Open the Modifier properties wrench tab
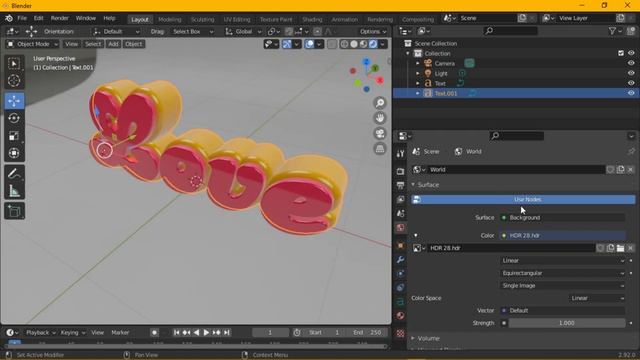The height and width of the screenshot is (360, 640). [x=400, y=260]
